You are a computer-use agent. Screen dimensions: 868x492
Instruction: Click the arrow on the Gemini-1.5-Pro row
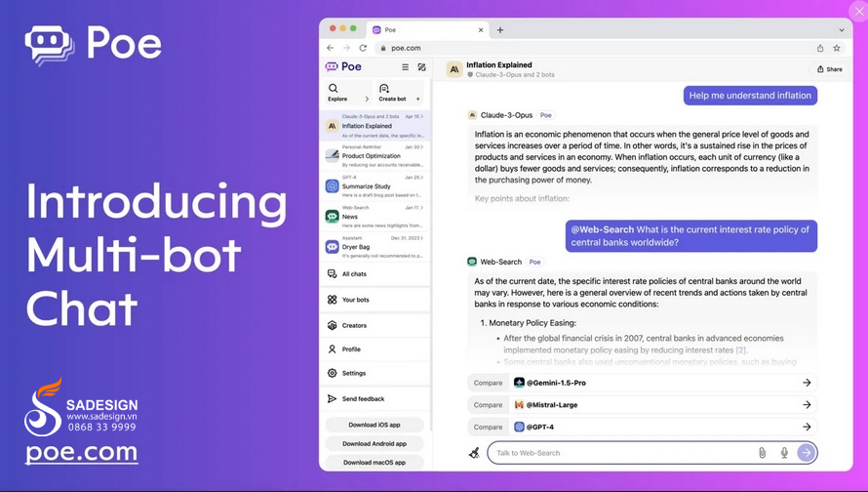807,383
